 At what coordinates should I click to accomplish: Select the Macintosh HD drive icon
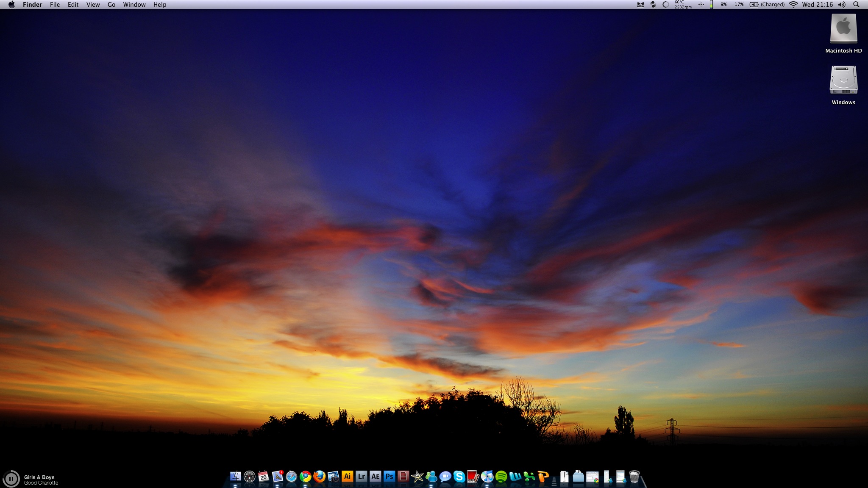843,29
